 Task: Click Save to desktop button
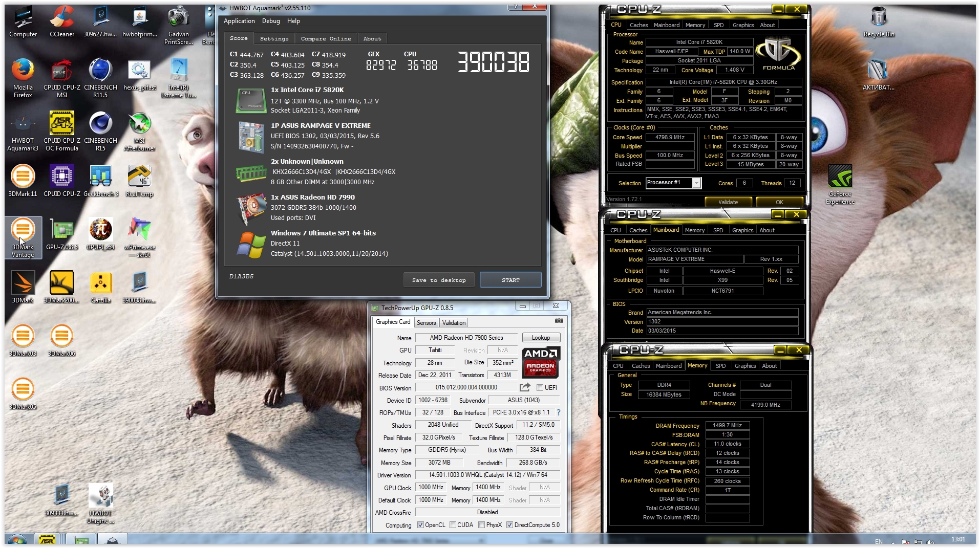pyautogui.click(x=439, y=280)
